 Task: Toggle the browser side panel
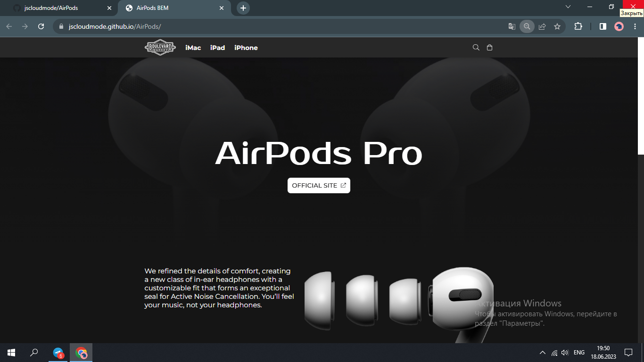(x=603, y=26)
